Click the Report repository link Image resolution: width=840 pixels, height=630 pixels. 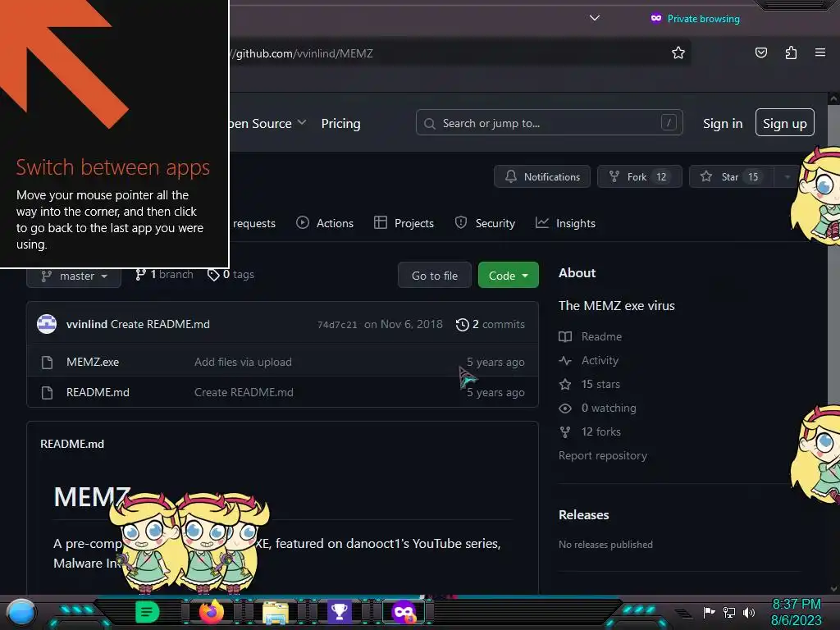603,455
